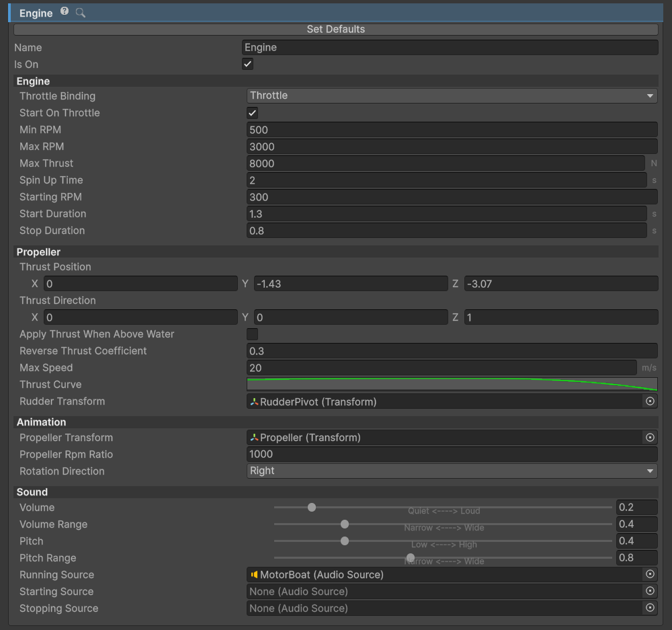Open object picker for Running Source
Screen dimensions: 672x630
[650, 574]
